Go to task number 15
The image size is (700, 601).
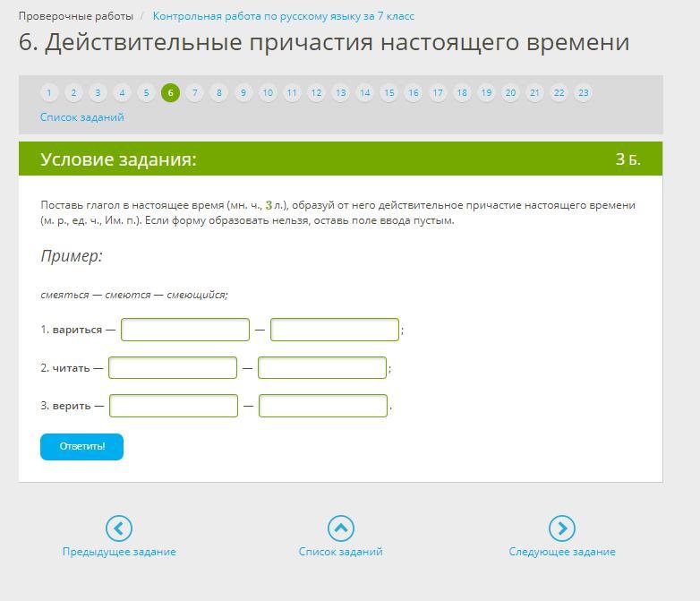(x=389, y=93)
